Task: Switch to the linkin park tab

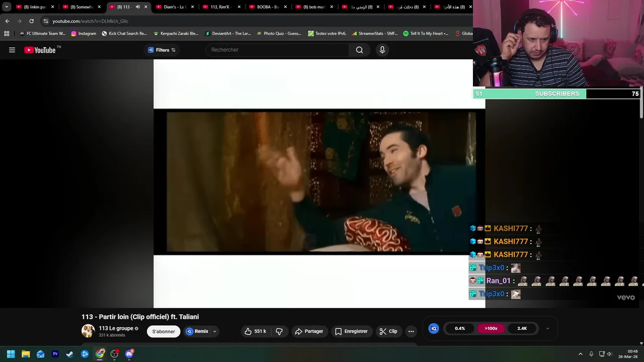Action: coord(35,7)
